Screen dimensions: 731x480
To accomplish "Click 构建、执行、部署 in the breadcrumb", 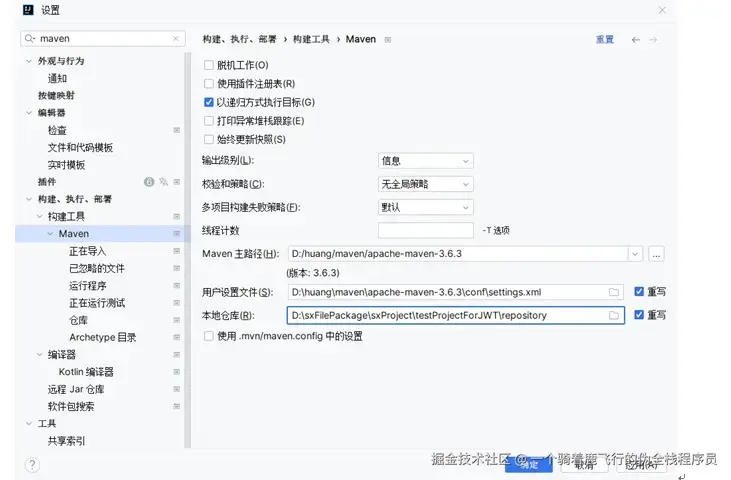I will click(x=240, y=40).
